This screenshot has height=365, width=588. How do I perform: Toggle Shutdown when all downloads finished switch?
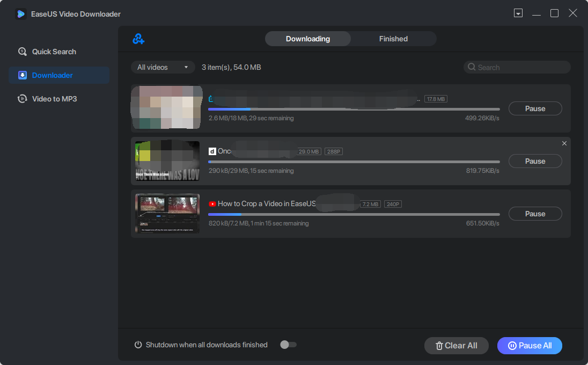[289, 345]
